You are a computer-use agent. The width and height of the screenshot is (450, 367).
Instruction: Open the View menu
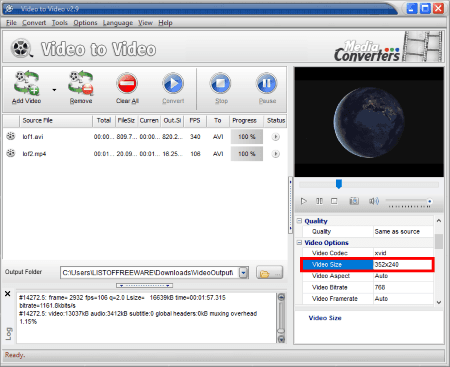pos(145,23)
